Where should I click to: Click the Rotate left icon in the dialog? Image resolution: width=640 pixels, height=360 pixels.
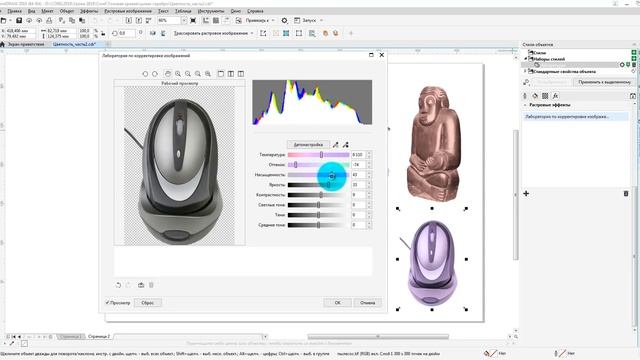tap(145, 74)
